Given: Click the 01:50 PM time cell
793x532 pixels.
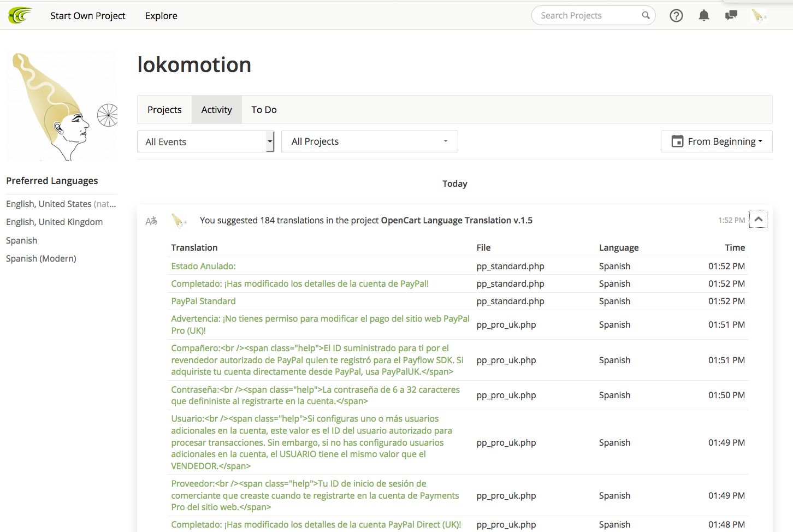Looking at the screenshot, I should (726, 395).
